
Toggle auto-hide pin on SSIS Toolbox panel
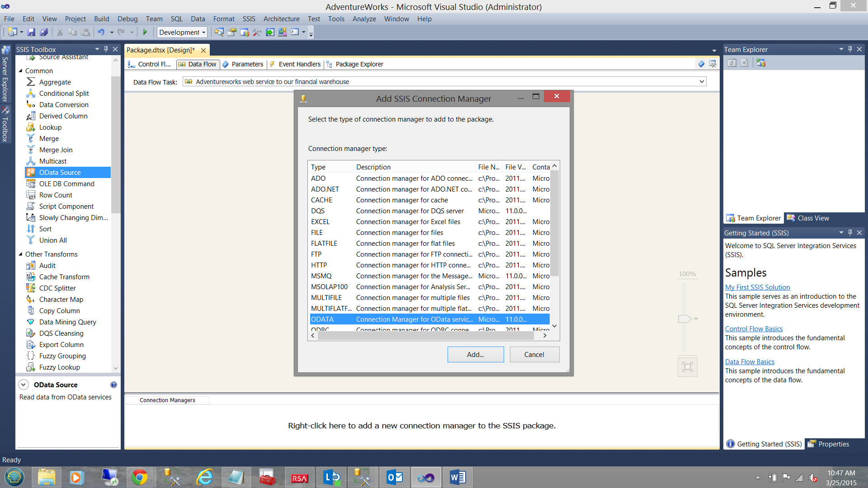pyautogui.click(x=106, y=49)
